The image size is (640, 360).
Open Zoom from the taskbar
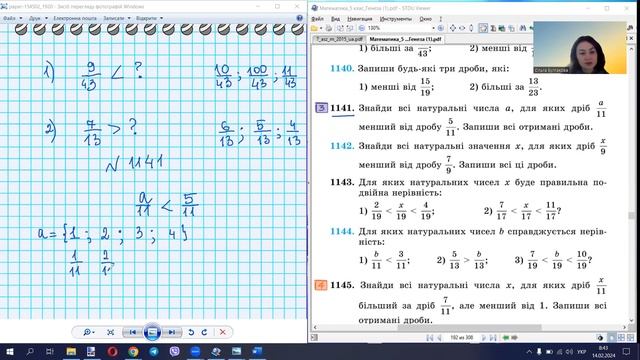point(195,351)
